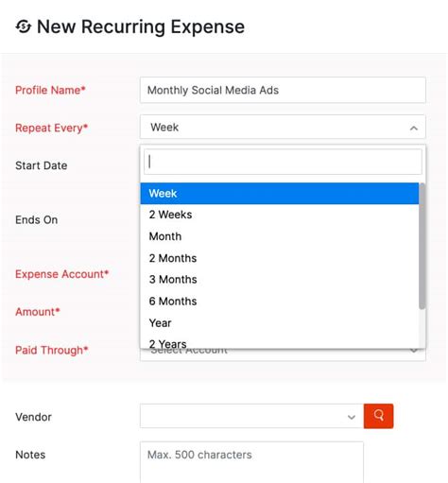
Task: Click the Repeat Every field showing Week
Action: point(283,128)
